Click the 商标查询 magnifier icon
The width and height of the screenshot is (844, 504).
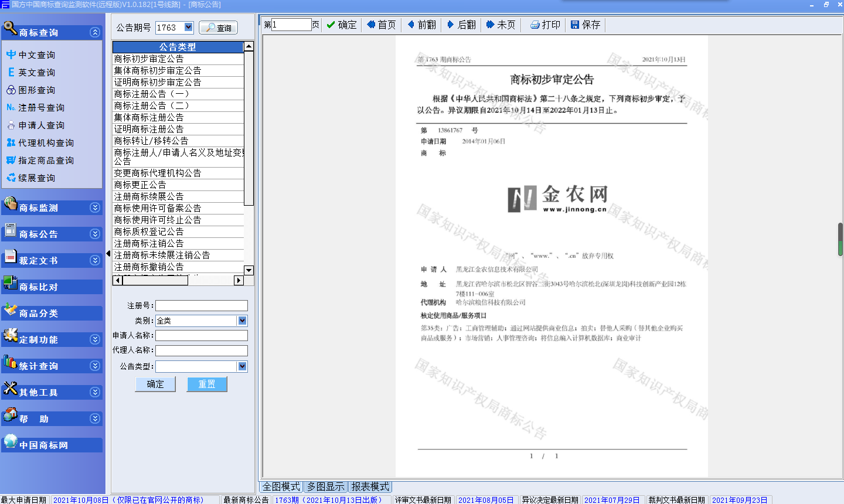coord(10,28)
